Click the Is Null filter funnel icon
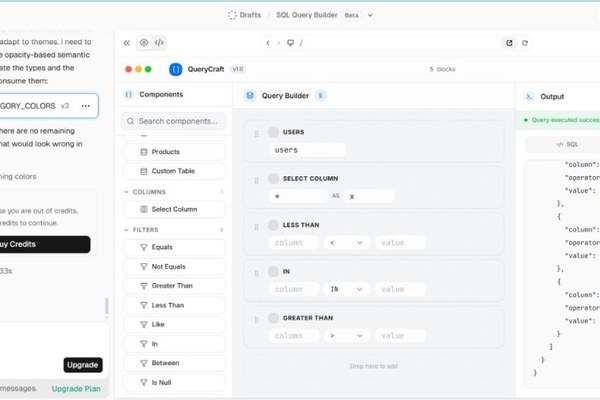This screenshot has width=600, height=400. [x=144, y=382]
